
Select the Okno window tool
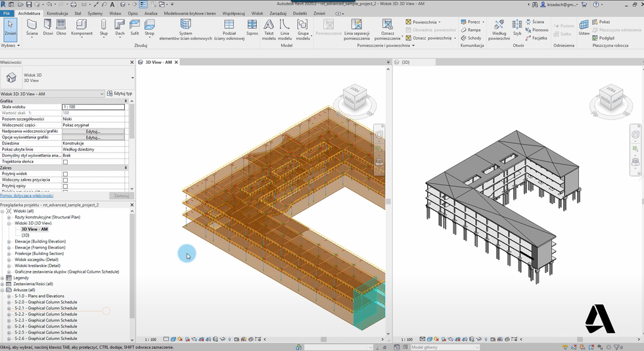click(61, 28)
